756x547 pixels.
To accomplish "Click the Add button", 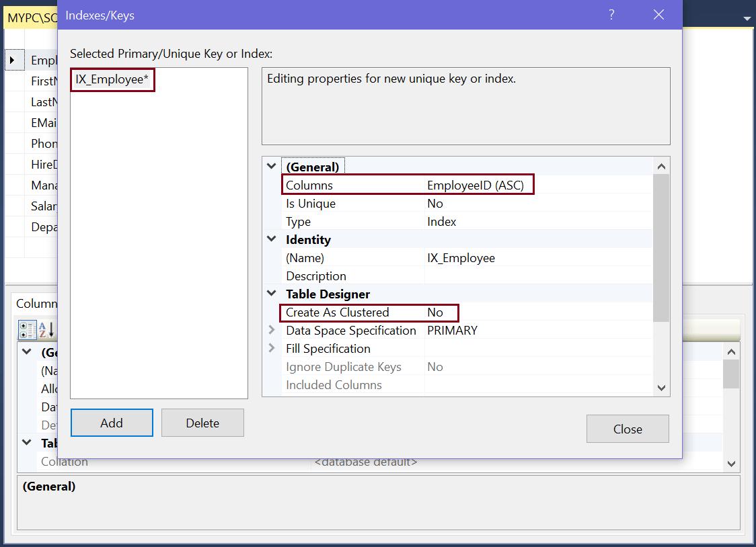I will point(112,423).
